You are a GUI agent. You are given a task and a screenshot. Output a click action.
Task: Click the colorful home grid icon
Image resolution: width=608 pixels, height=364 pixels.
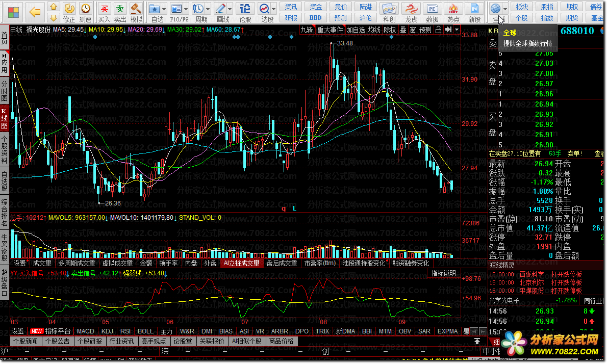(13, 12)
